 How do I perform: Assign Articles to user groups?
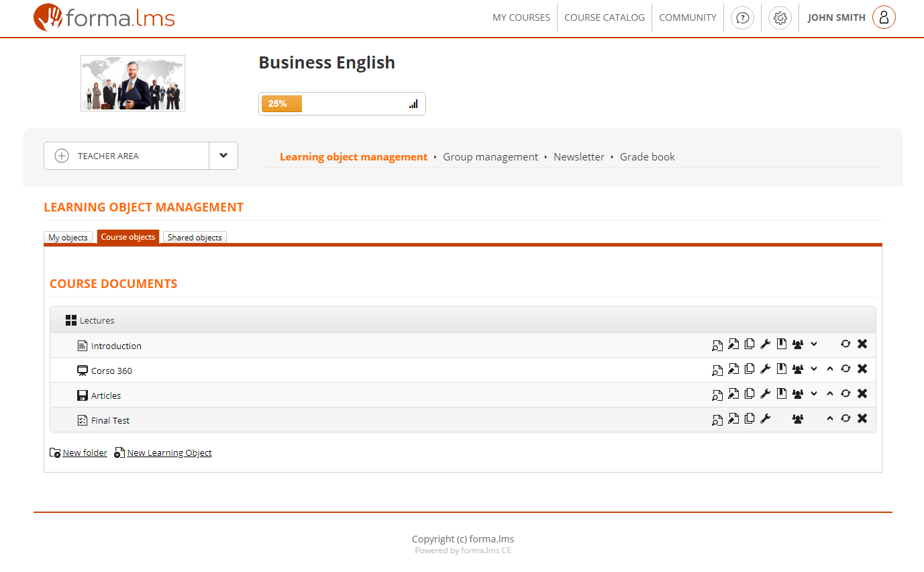point(798,394)
